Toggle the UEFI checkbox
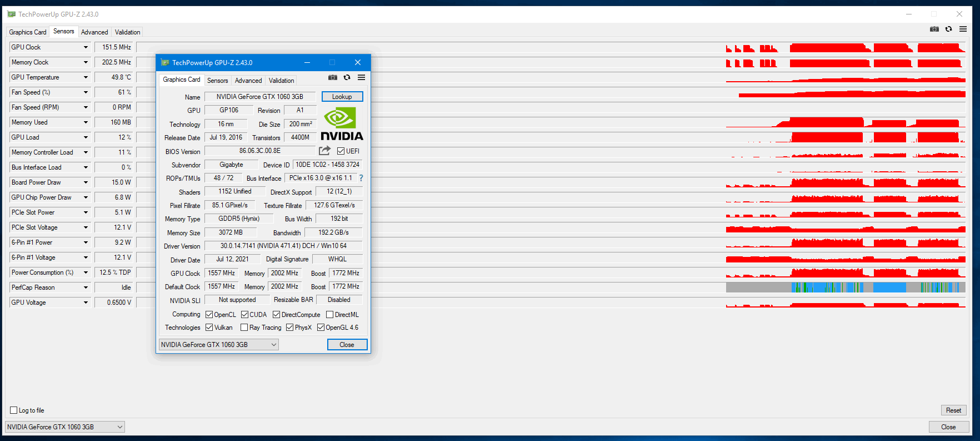 [x=341, y=151]
